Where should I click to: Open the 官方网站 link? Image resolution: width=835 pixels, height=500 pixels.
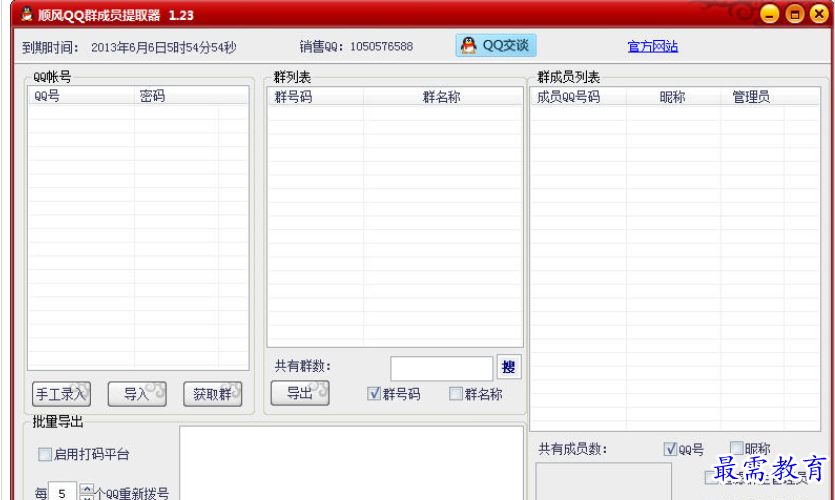pyautogui.click(x=652, y=47)
